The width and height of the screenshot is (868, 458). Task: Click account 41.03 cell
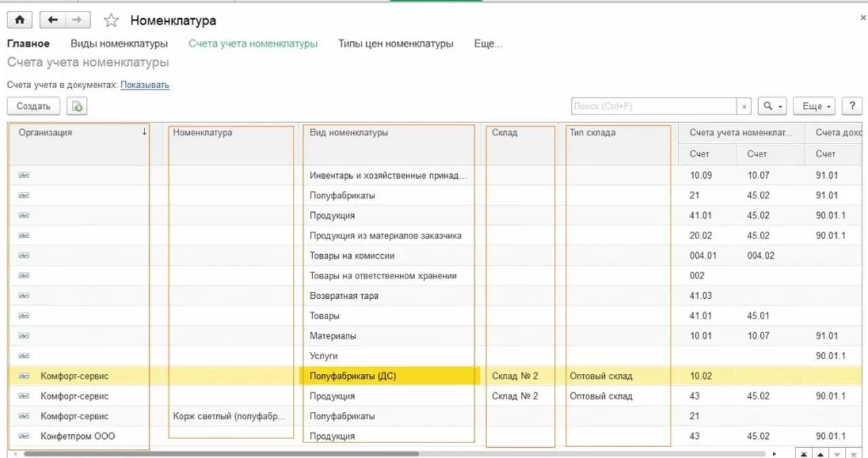701,296
